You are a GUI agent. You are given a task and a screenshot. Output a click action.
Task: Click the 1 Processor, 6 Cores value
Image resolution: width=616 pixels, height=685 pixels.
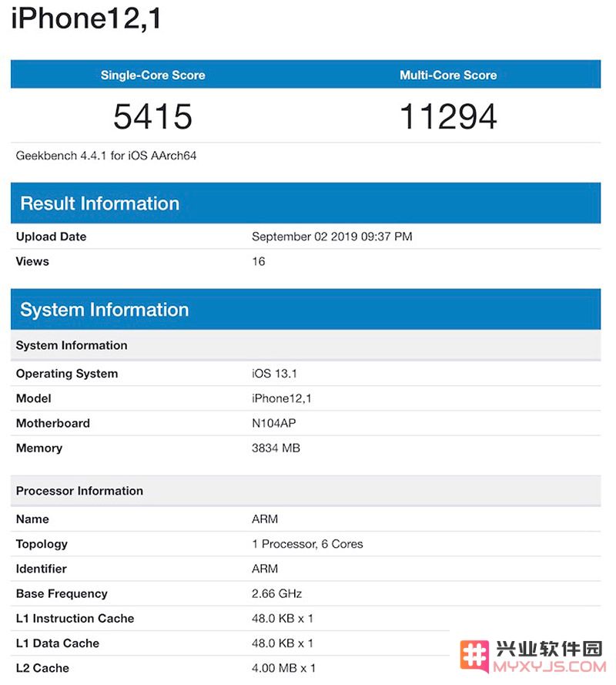click(307, 544)
